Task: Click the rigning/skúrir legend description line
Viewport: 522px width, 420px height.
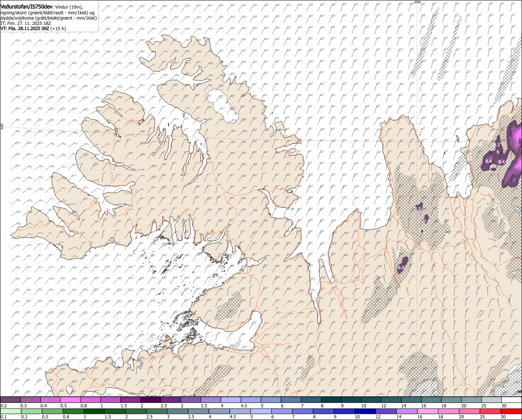Action: [x=47, y=13]
